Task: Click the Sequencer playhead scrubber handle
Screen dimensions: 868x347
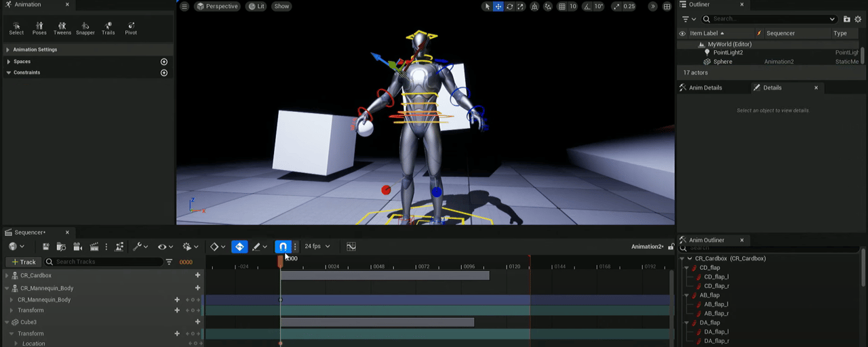Action: tap(281, 260)
